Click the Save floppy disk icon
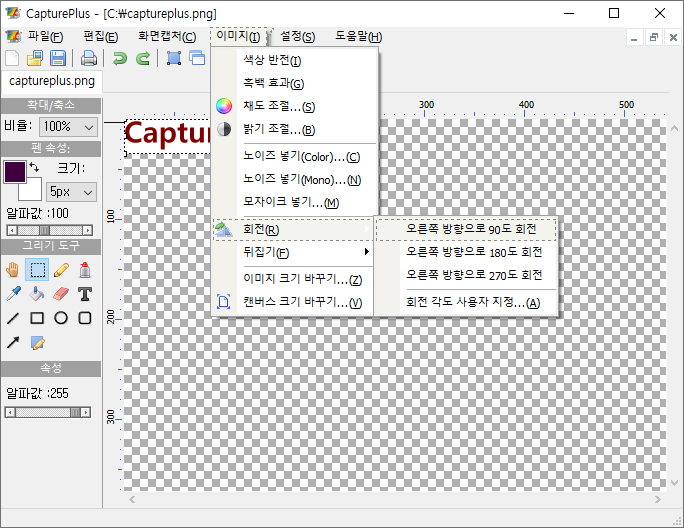This screenshot has height=528, width=684. [x=58, y=58]
